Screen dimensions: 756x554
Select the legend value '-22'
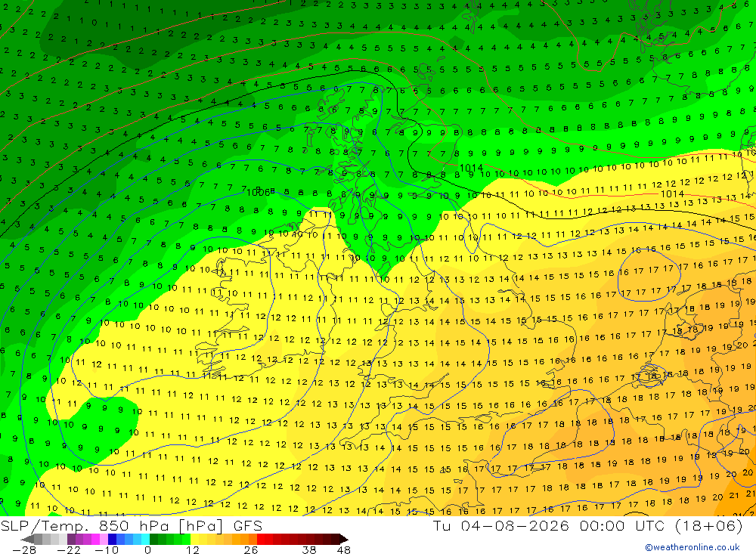(69, 550)
